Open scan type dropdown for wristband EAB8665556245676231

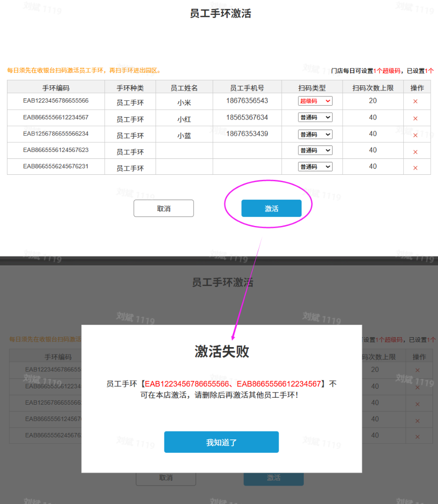[x=315, y=167]
